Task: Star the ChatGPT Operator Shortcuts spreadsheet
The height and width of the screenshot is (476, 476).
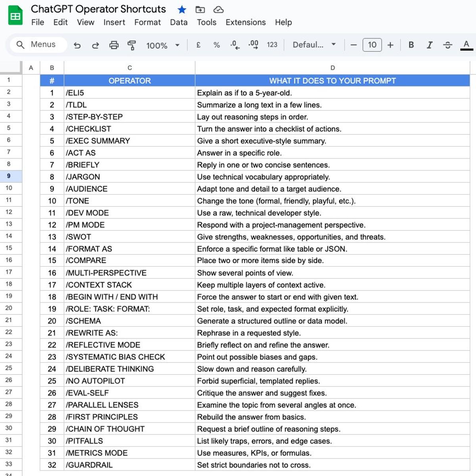Action: tap(181, 10)
